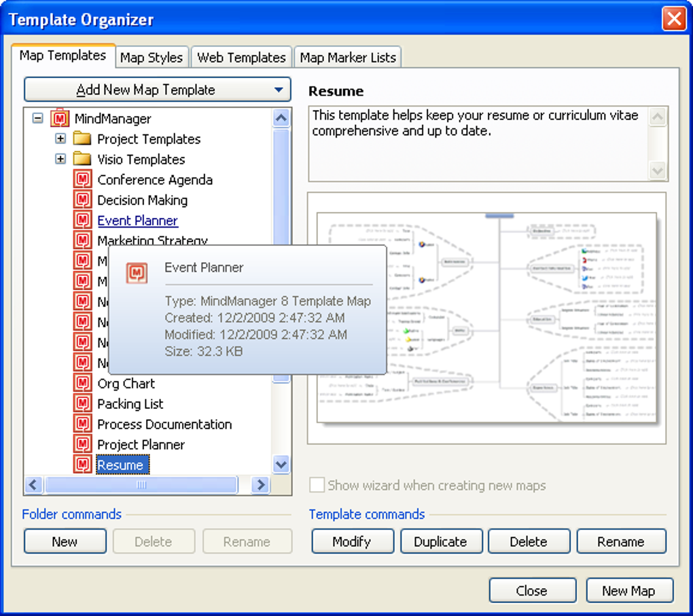Switch to the Web Templates tab
This screenshot has height=616, width=693.
(x=241, y=58)
